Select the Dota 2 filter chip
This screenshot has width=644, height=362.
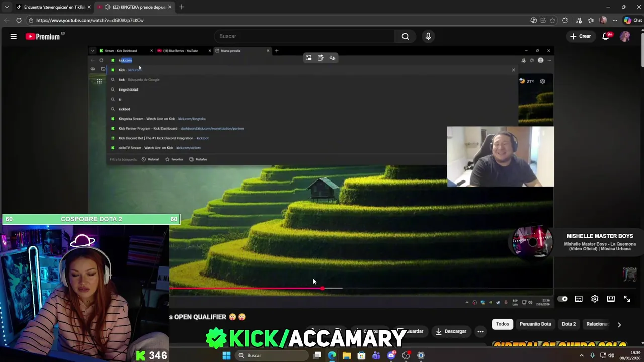[569, 324]
